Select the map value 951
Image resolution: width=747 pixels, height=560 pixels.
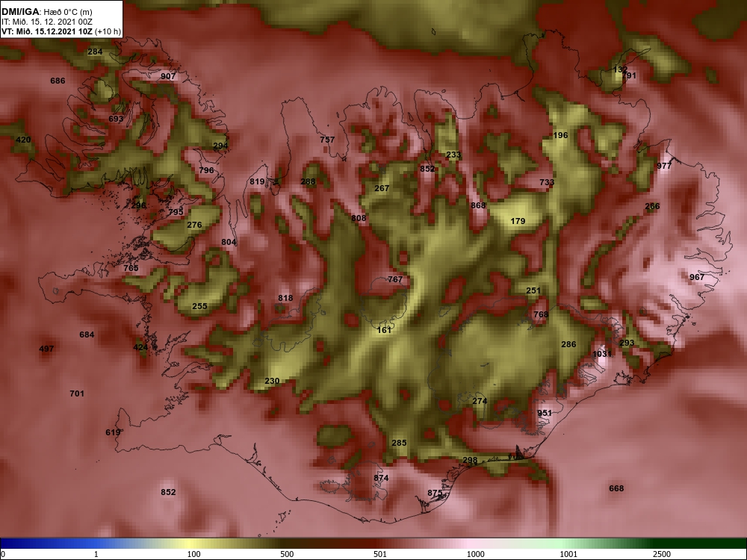tap(545, 414)
